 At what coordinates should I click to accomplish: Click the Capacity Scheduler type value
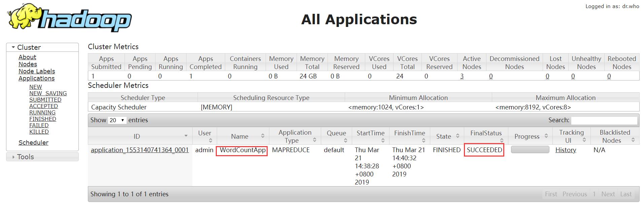click(119, 107)
